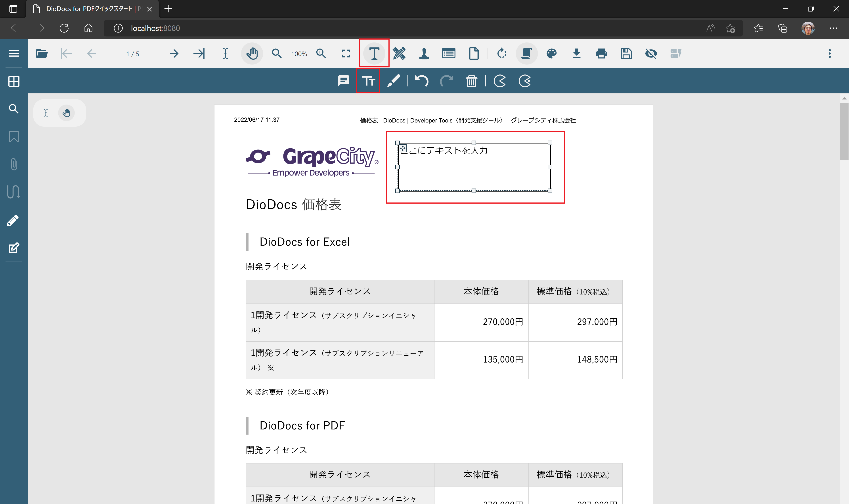
Task: Go to the first page
Action: point(66,54)
